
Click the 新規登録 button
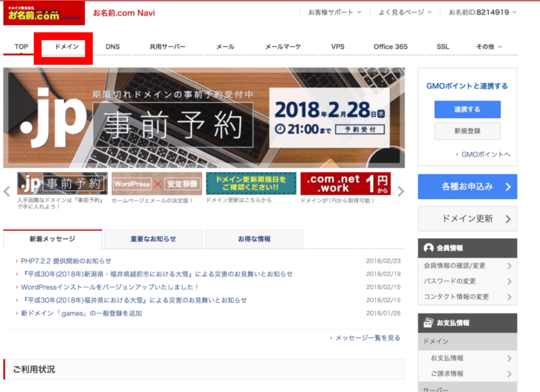tap(467, 131)
